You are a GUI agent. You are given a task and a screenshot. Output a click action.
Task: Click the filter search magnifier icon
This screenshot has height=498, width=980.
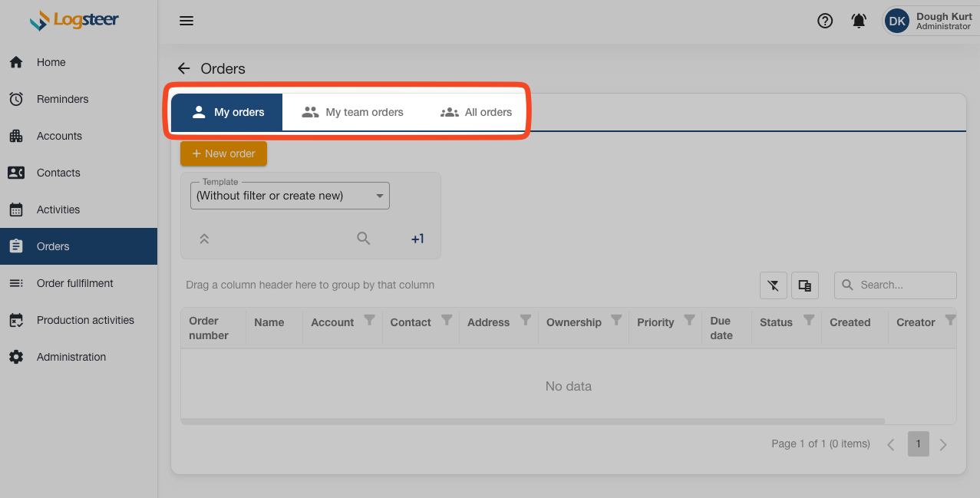[364, 239]
